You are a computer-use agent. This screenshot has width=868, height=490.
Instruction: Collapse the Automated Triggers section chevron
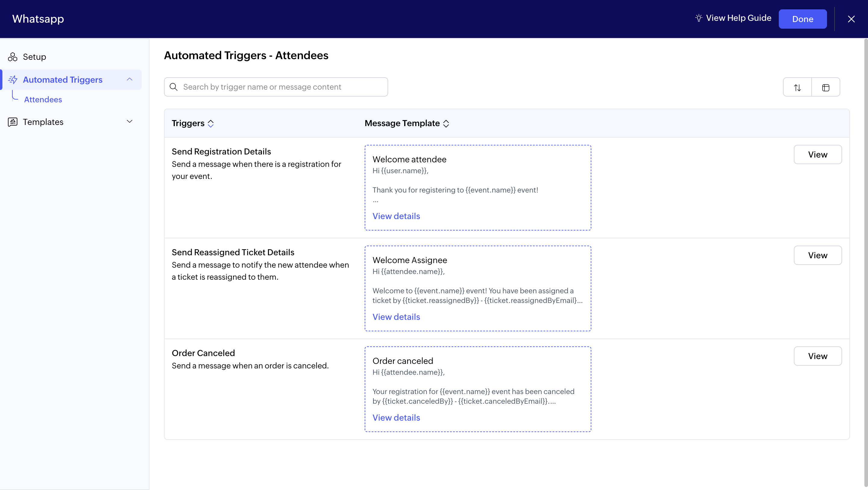(129, 79)
